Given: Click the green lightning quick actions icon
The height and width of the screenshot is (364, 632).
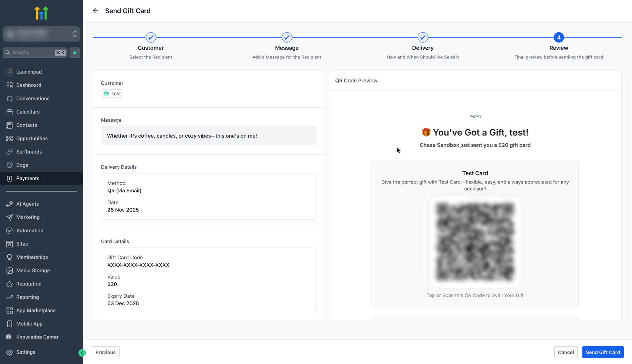Looking at the screenshot, I should 75,53.
